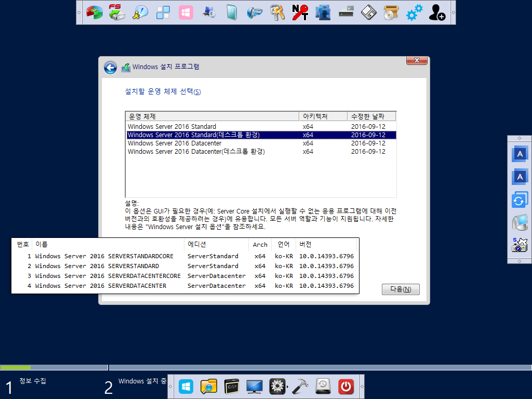Close the Windows 설치 프로그램 dialog

coord(417,60)
